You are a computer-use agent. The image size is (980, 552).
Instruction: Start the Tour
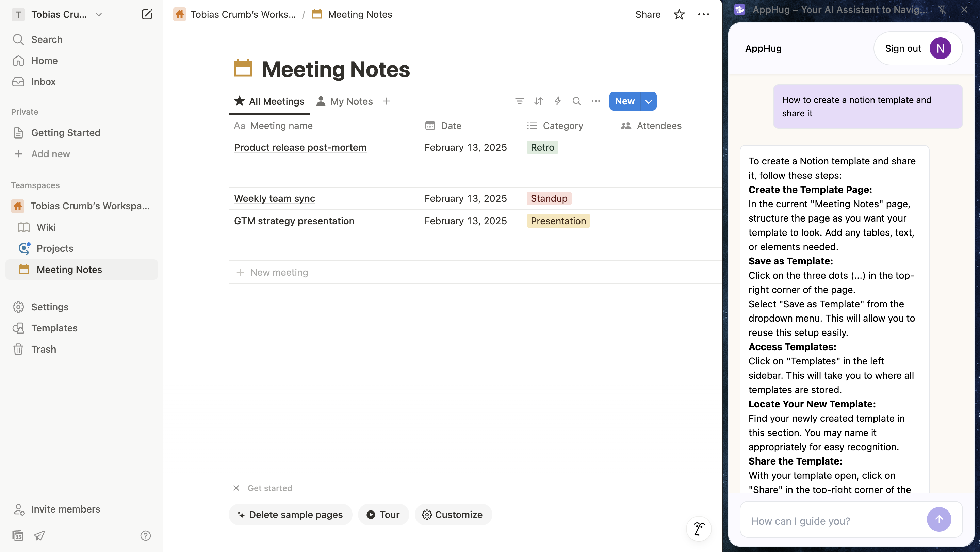click(x=383, y=515)
